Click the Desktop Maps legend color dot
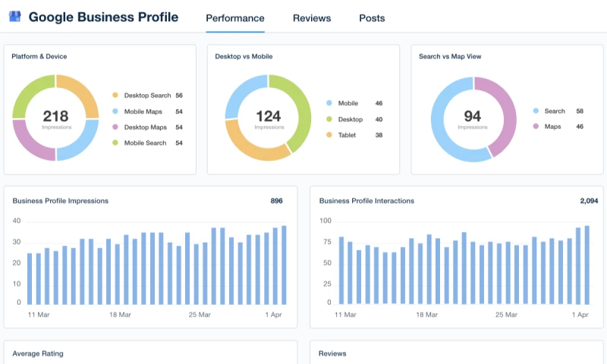This screenshot has height=364, width=607. tap(115, 127)
